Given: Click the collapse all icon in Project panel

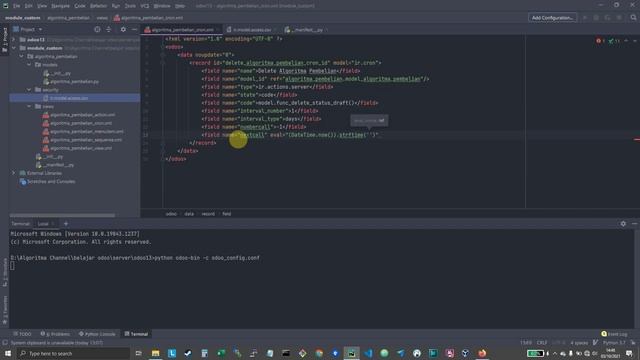Looking at the screenshot, I should pos(109,29).
